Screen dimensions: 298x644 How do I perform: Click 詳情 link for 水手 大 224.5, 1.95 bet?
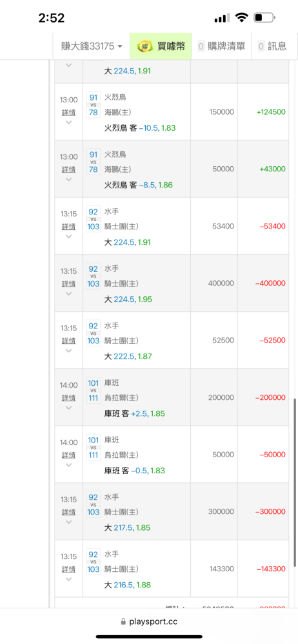point(69,284)
